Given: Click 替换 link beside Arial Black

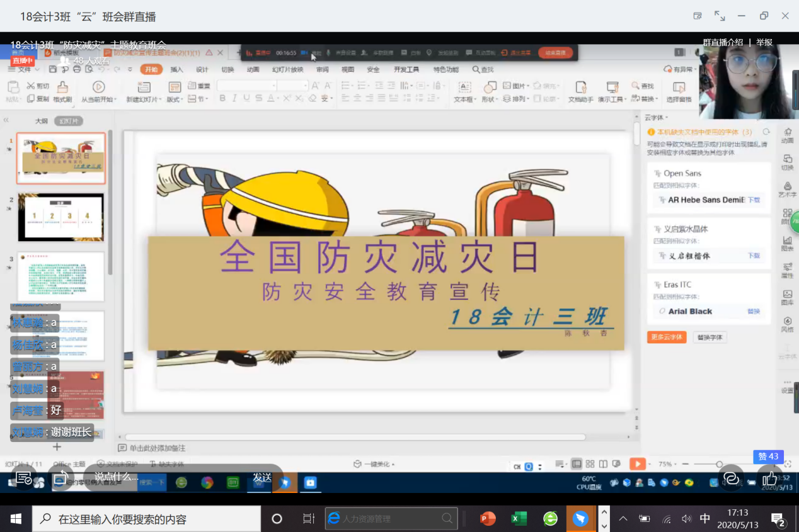Looking at the screenshot, I should tap(754, 311).
